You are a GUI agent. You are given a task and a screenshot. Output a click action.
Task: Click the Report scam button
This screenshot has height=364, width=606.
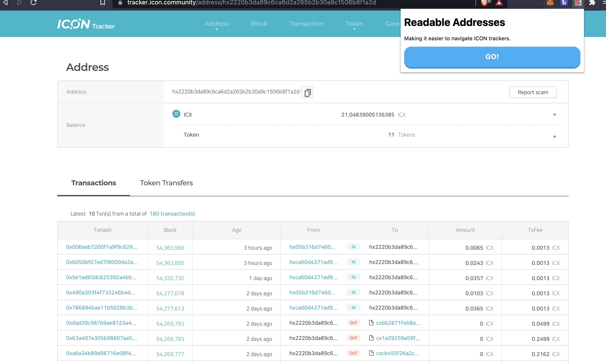[533, 92]
